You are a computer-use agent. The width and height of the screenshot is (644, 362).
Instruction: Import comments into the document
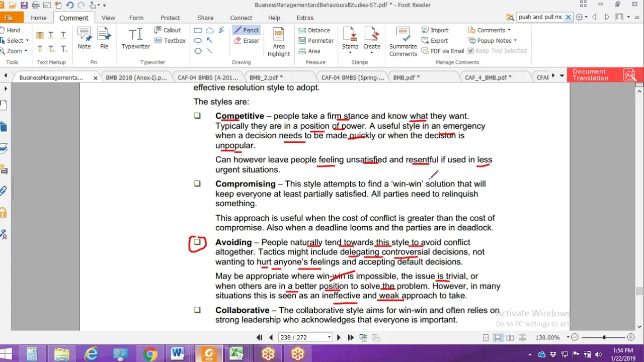tap(435, 30)
